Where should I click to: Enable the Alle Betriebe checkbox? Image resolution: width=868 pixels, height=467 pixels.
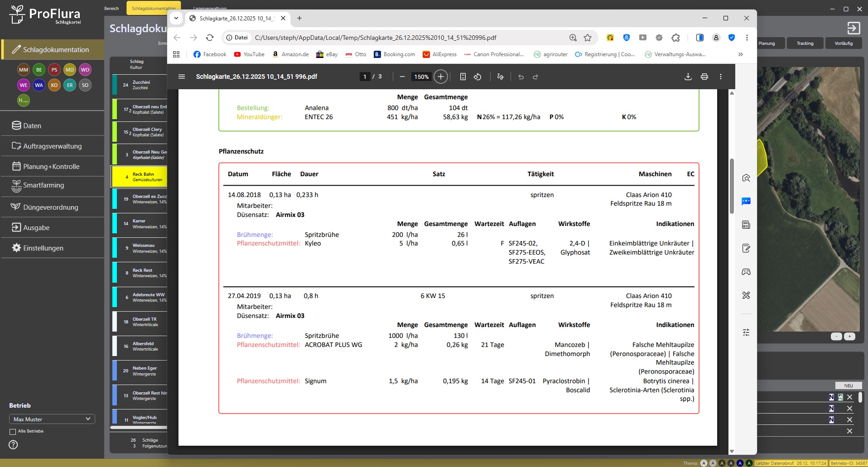(x=13, y=432)
